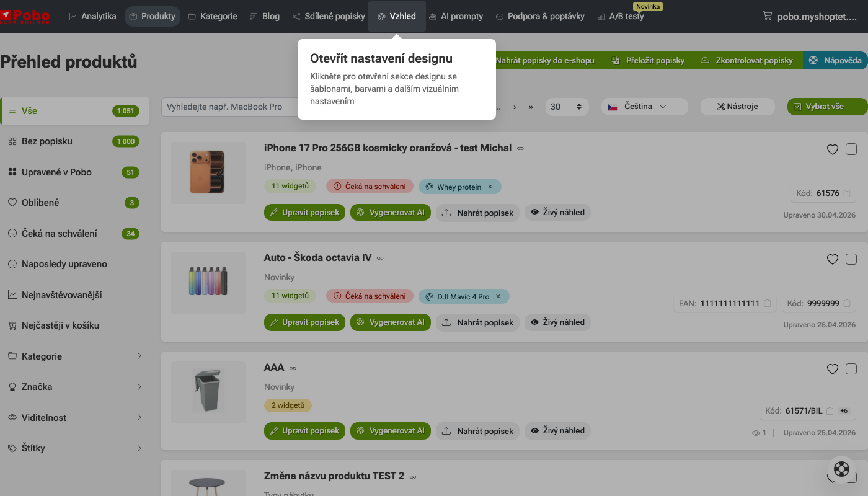The image size is (868, 496).
Task: Open Kategorie in the top navigation bar
Action: point(213,17)
